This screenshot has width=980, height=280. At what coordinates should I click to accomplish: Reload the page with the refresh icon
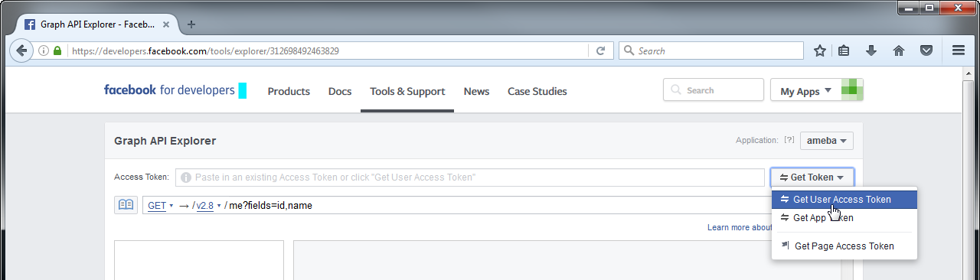point(601,51)
